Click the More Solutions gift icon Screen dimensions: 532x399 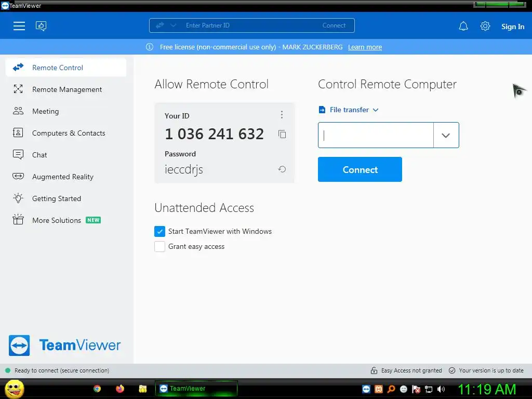pos(18,220)
